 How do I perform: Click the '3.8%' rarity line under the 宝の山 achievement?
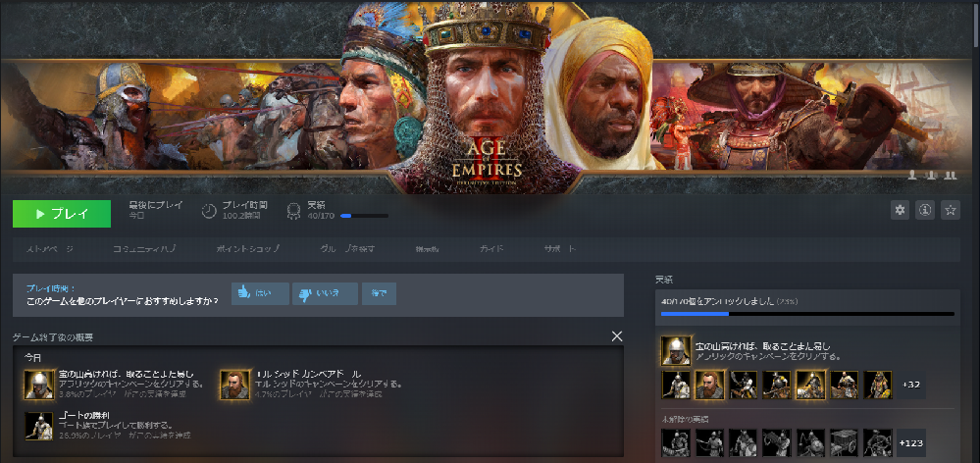point(122,394)
